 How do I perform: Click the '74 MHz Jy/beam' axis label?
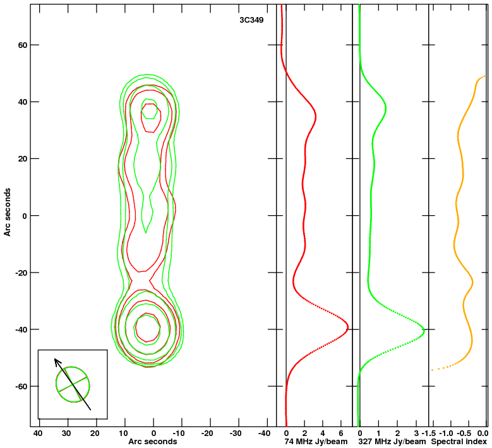[x=316, y=442]
